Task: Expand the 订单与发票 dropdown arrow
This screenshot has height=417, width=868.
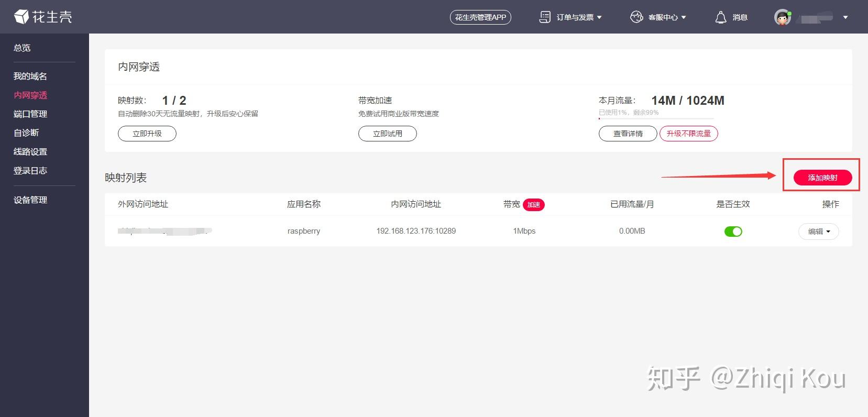Action: [599, 17]
